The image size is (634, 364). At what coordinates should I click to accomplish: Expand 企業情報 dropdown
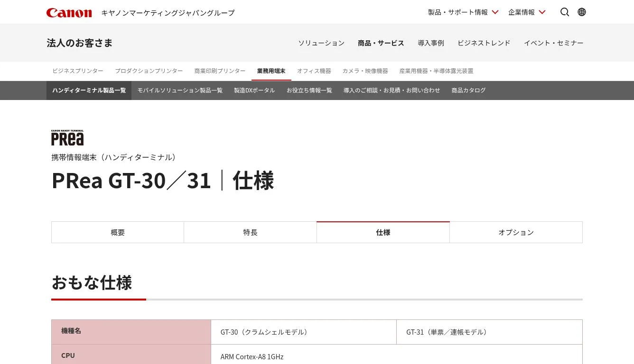527,12
